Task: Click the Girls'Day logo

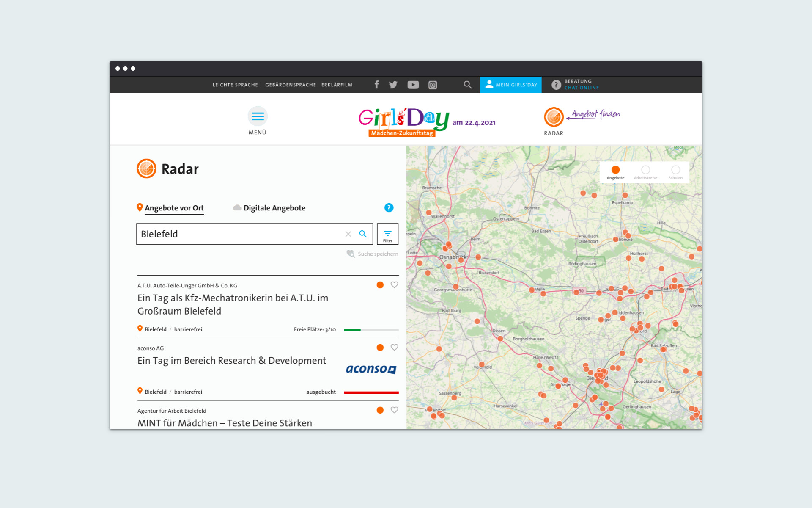Action: (x=404, y=122)
